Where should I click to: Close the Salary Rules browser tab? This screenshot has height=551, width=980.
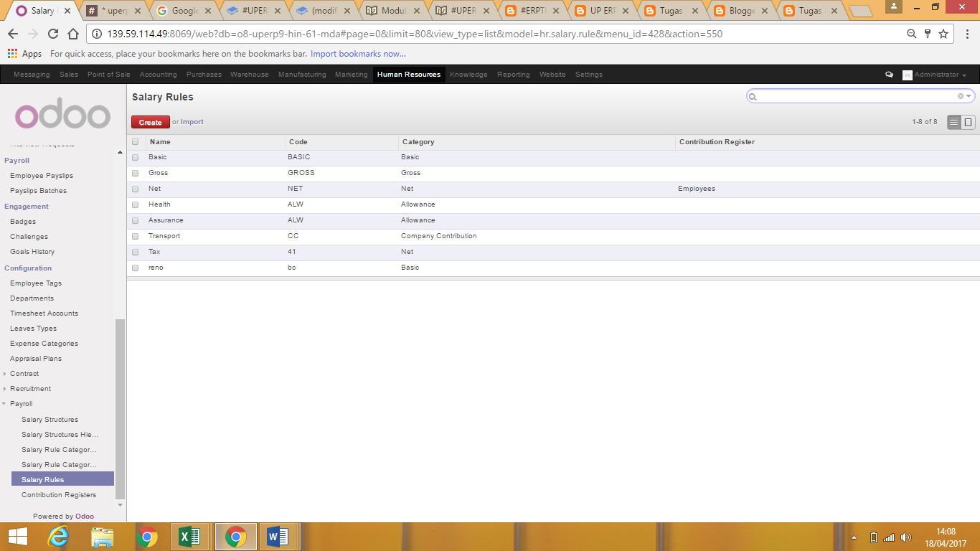[x=68, y=11]
